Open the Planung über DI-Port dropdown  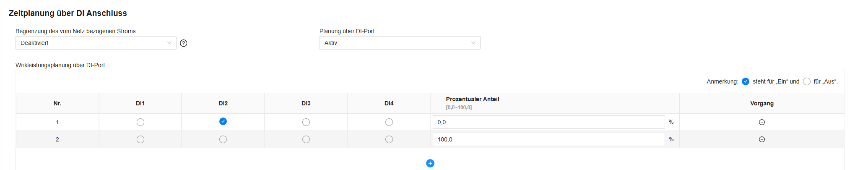pyautogui.click(x=400, y=43)
